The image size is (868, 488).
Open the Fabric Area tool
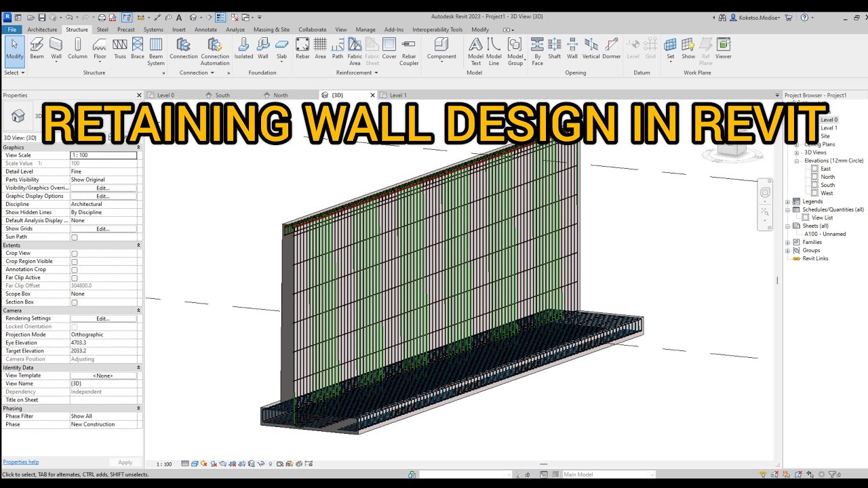355,52
